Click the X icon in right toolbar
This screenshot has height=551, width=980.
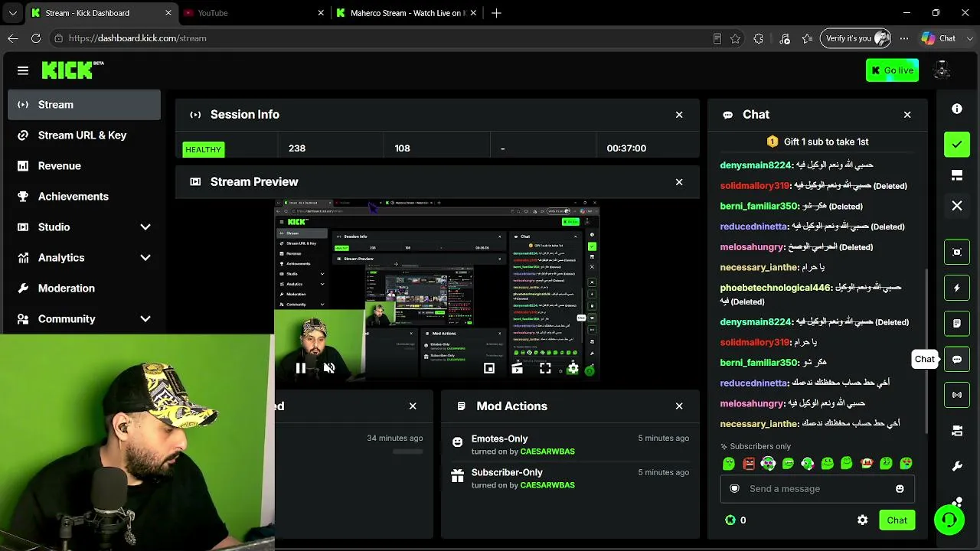click(957, 206)
